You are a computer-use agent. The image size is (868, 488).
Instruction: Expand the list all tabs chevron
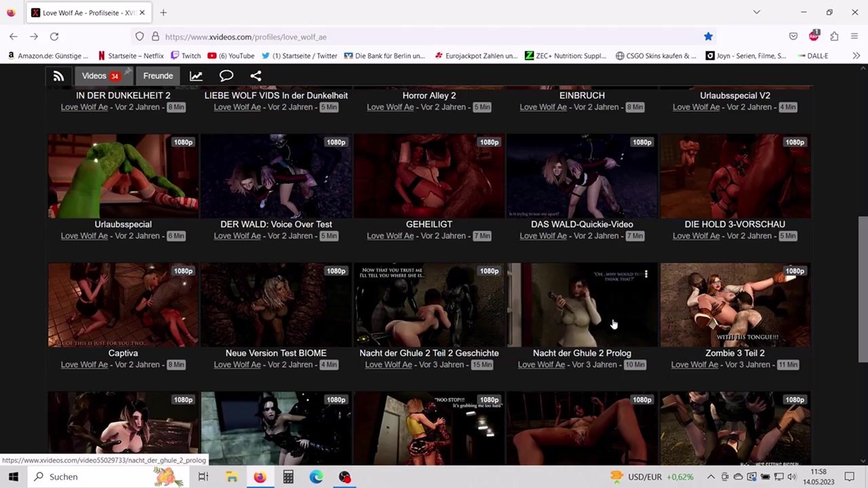click(757, 12)
